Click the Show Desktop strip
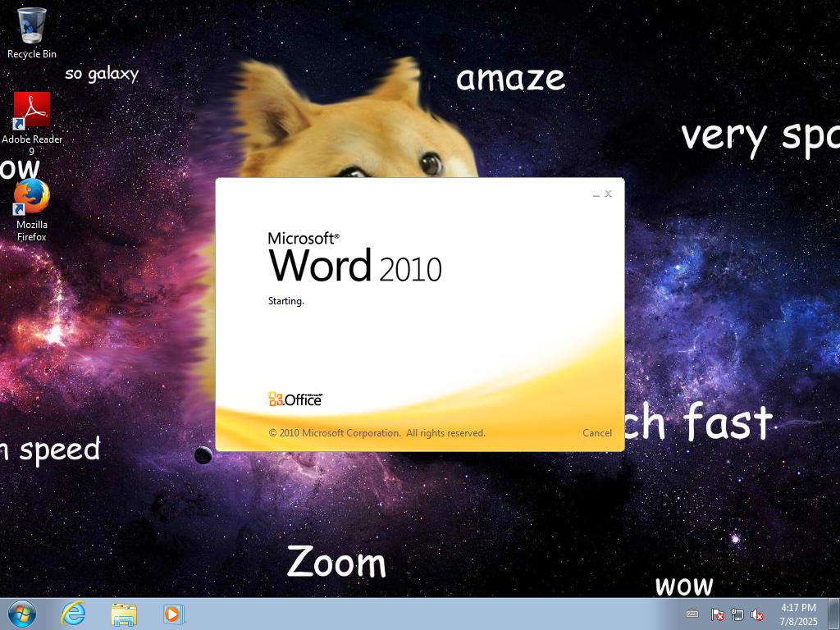840x630 pixels. click(834, 614)
